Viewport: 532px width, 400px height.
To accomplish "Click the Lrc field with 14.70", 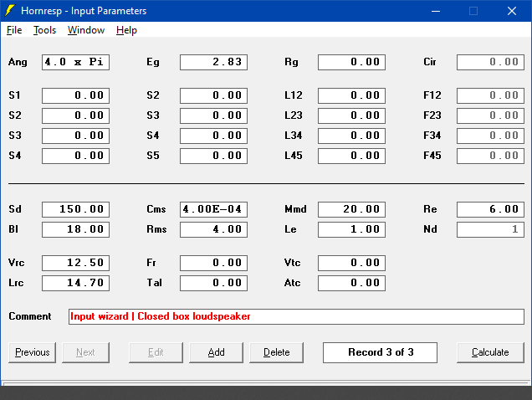I will click(x=75, y=283).
